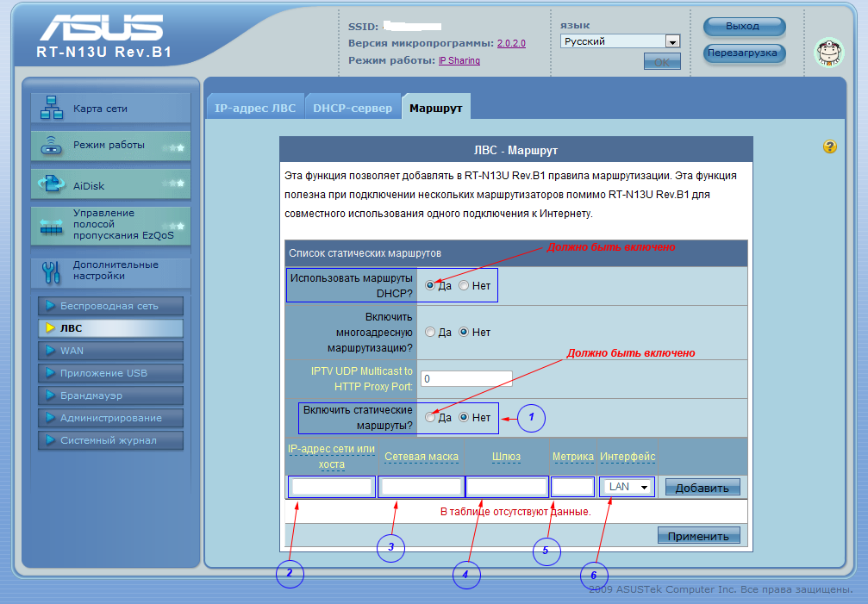868x604 pixels.
Task: Open EzQoS bandwidth management menu item
Action: point(110,225)
